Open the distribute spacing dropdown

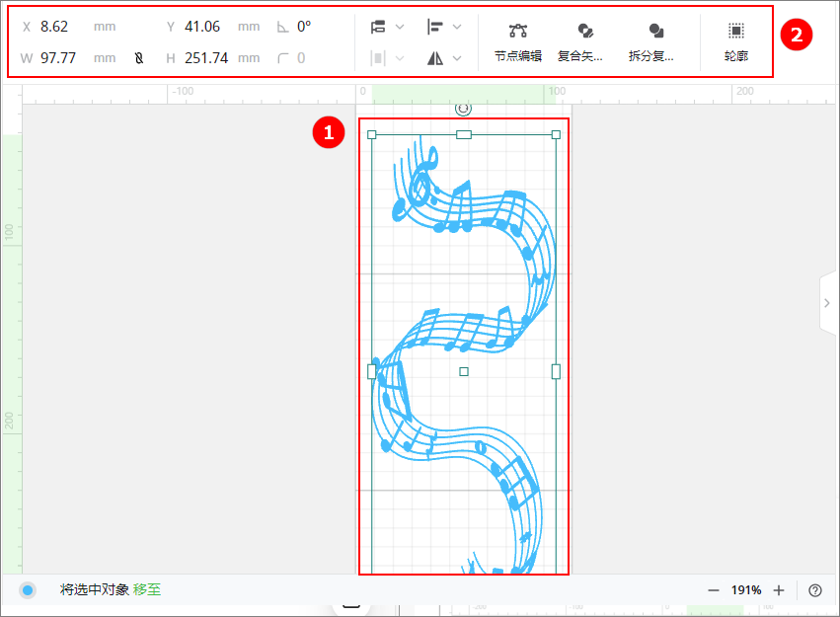[x=387, y=58]
